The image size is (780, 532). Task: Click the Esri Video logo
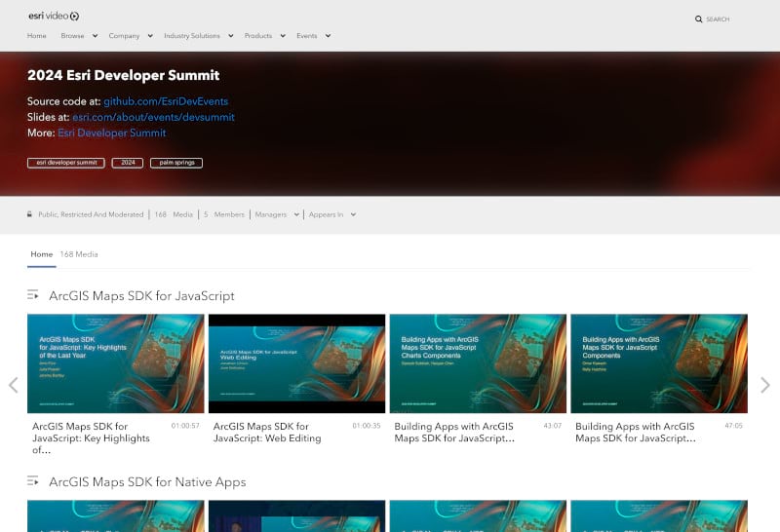54,16
